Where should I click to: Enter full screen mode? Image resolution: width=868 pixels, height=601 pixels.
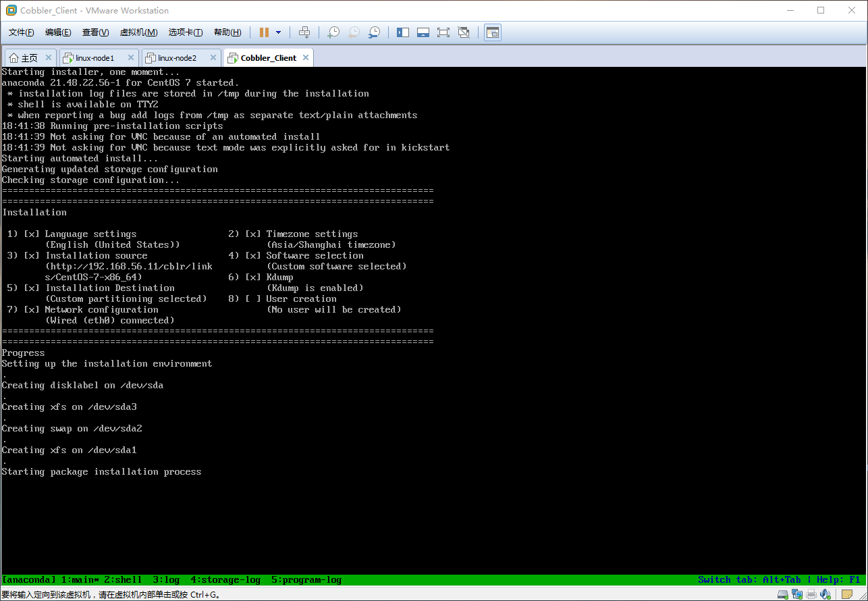point(443,32)
